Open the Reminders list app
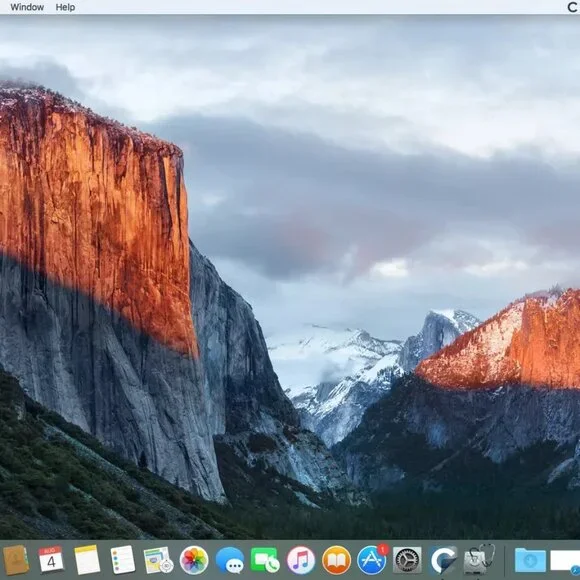This screenshot has height=580, width=580. click(122, 560)
